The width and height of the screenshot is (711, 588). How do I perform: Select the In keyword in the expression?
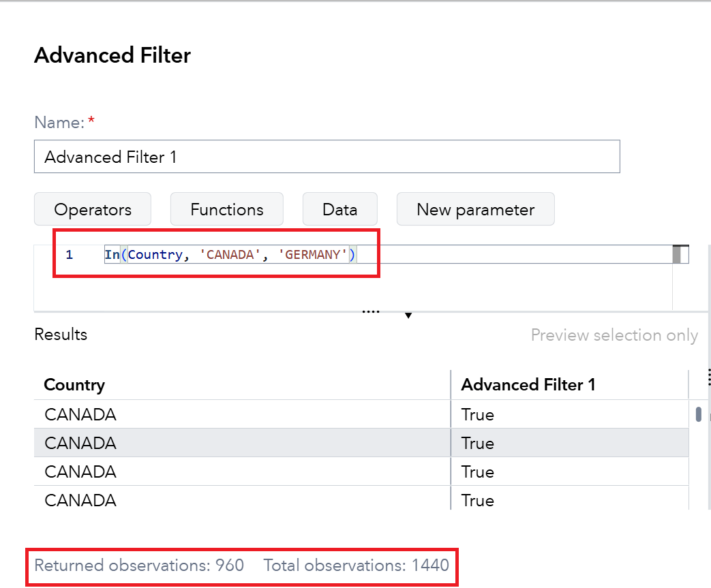[x=111, y=253]
